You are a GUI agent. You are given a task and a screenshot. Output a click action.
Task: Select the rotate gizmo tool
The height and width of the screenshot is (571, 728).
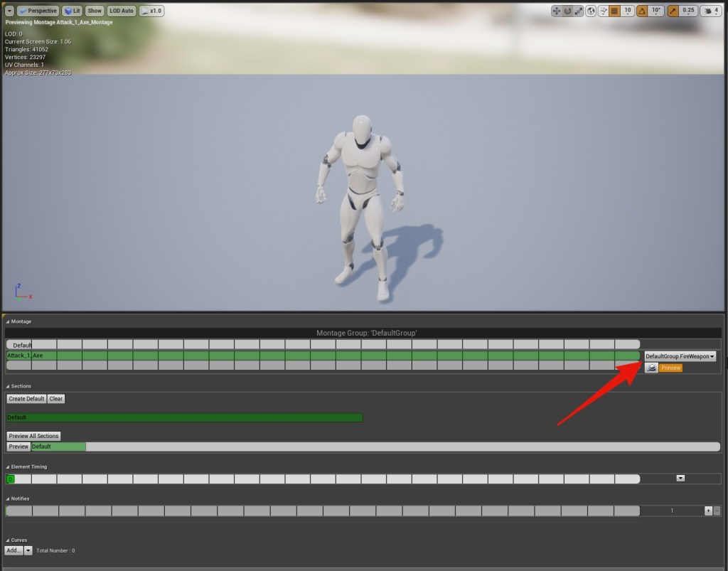(567, 11)
